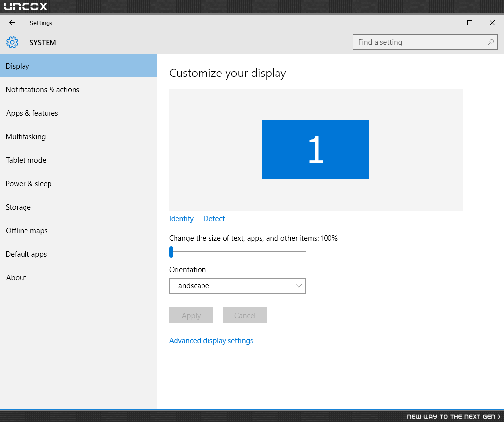Click the Detect link
This screenshot has width=504, height=422.
point(214,219)
